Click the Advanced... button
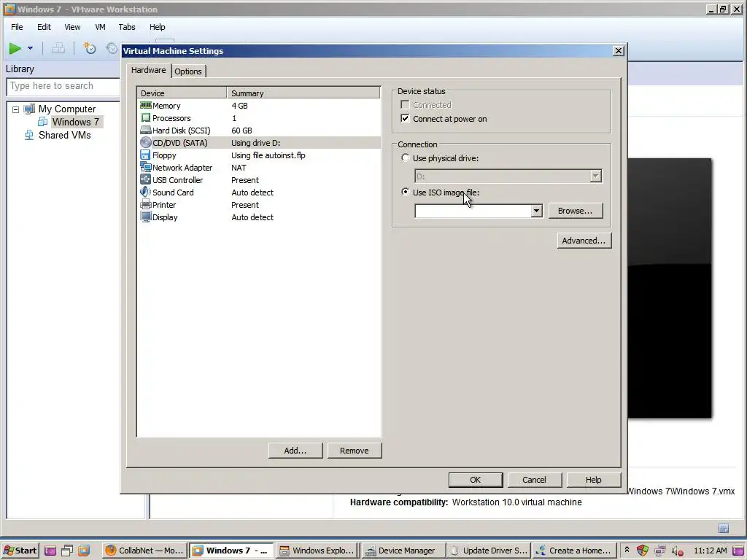The image size is (747, 560). (584, 241)
